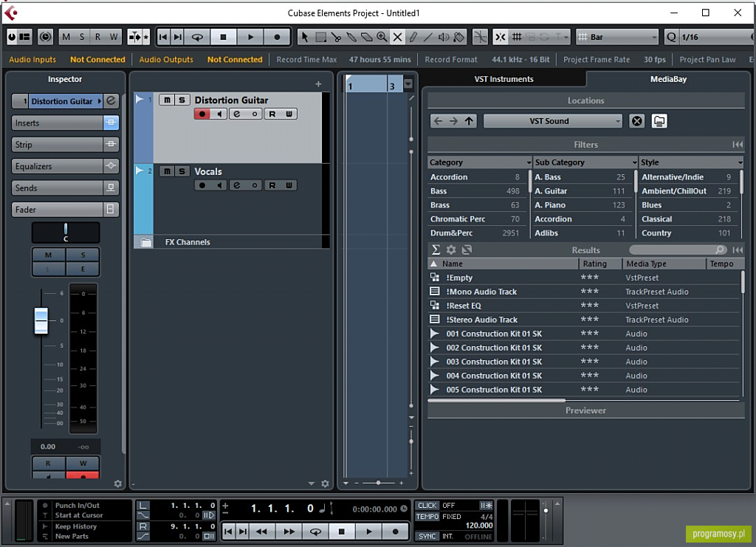This screenshot has height=547, width=756.
Task: Expand the Sends section in Inspector
Action: (x=57, y=188)
